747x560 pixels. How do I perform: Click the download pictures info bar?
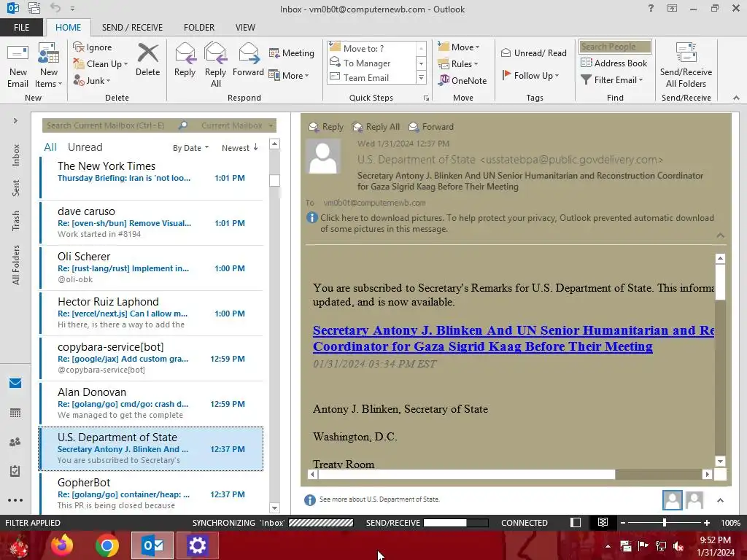510,223
